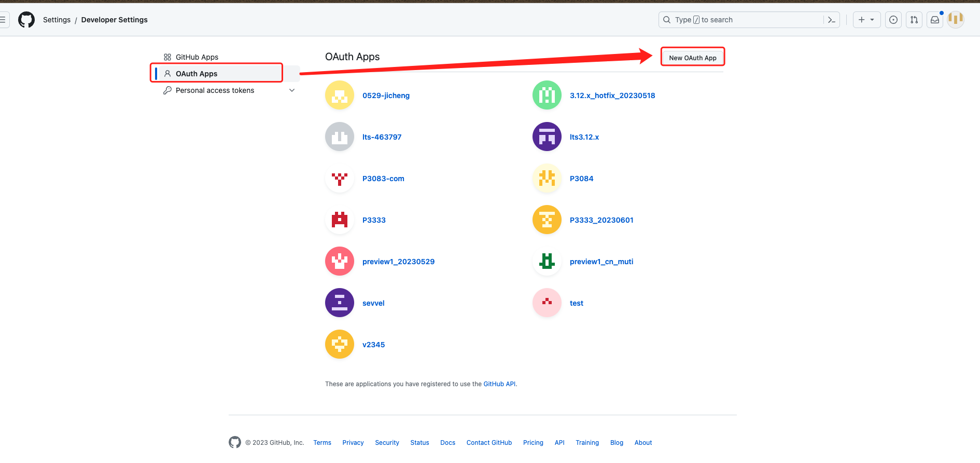
Task: Follow the GitHub API link
Action: [x=499, y=384]
